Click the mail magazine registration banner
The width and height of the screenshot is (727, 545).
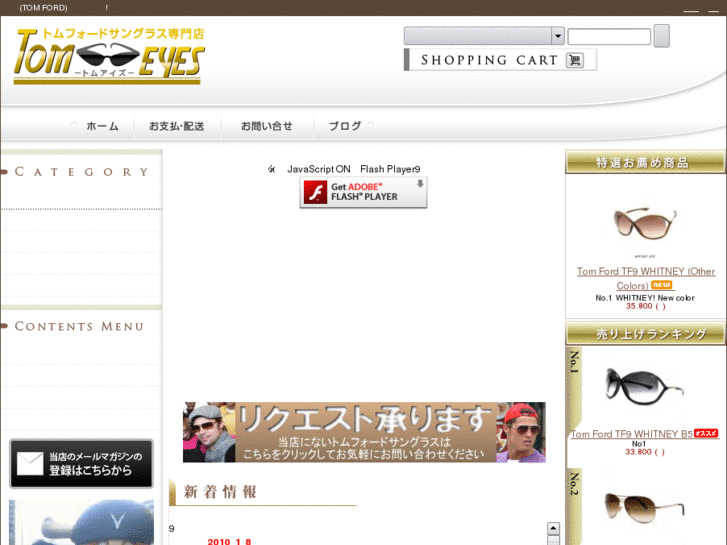[81, 464]
